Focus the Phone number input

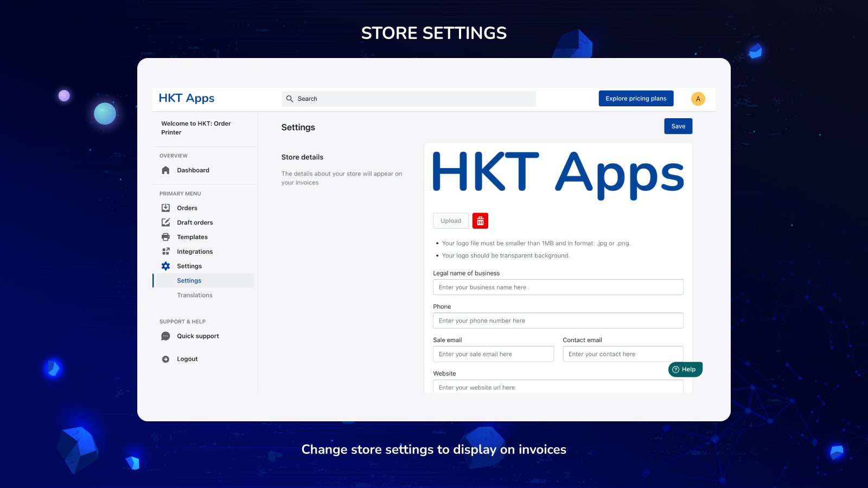coord(558,320)
